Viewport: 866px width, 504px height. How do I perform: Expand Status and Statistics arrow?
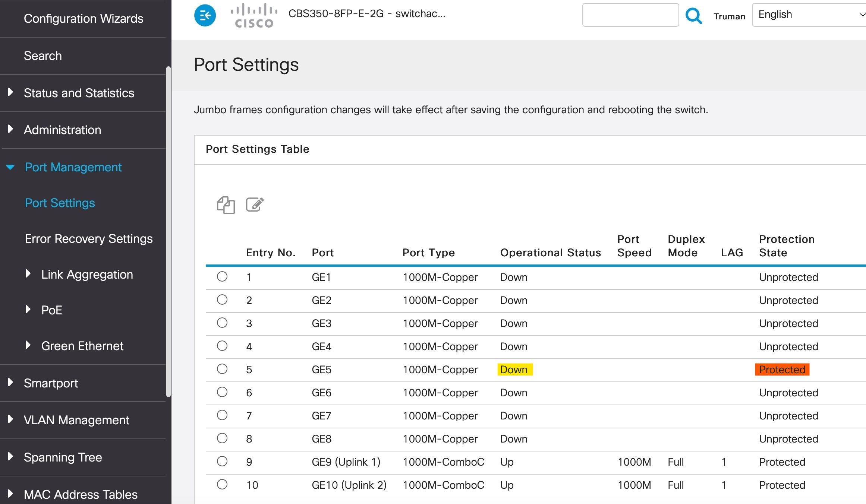(10, 92)
